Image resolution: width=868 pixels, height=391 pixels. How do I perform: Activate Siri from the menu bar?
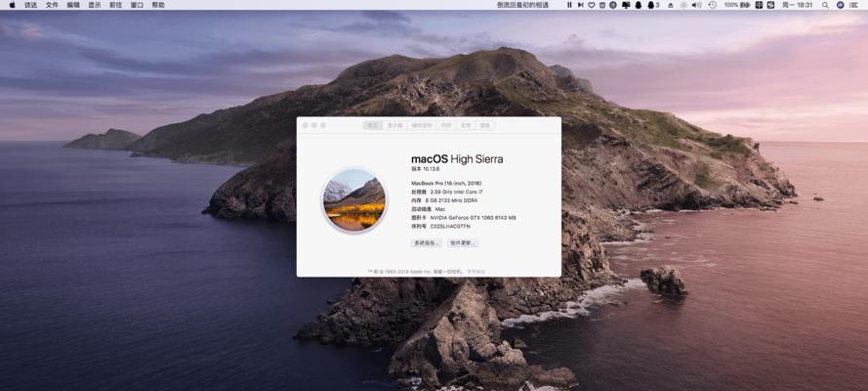pyautogui.click(x=841, y=5)
